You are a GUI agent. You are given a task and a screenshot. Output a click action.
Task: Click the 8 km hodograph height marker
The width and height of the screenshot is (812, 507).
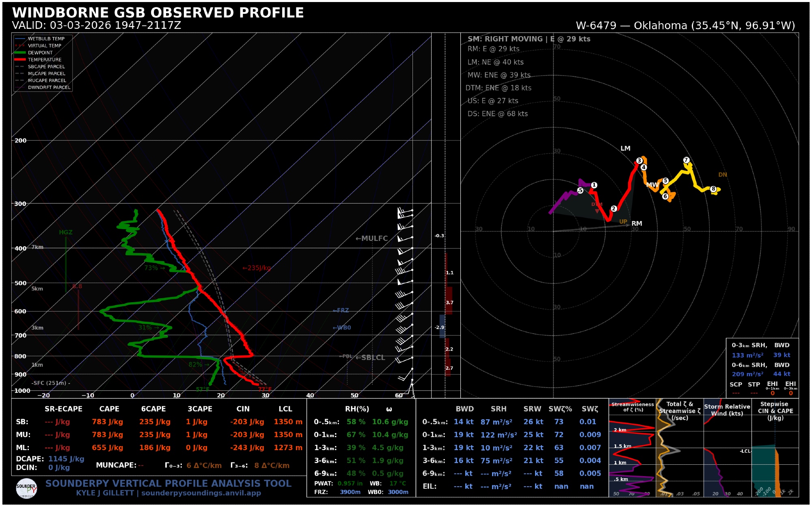713,189
